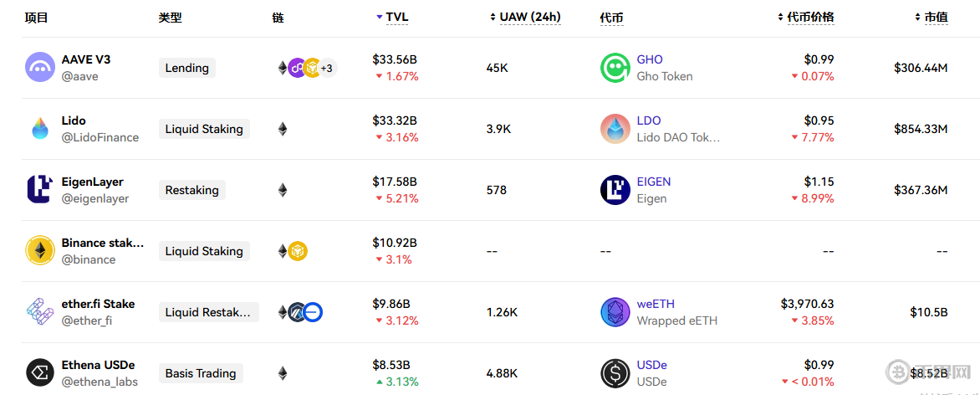Viewport: 980px width, 395px height.
Task: Open the @LidoFinance handle
Action: (100, 137)
